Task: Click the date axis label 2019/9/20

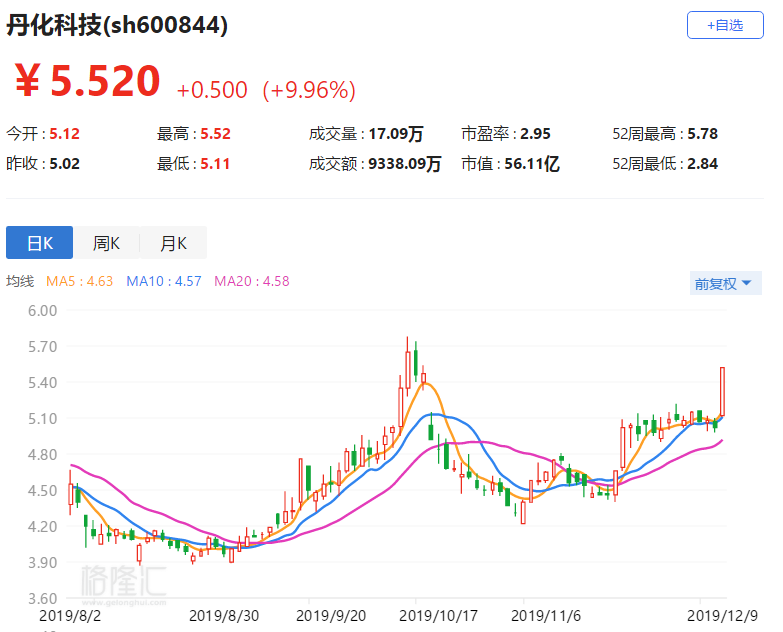Action: pyautogui.click(x=331, y=616)
